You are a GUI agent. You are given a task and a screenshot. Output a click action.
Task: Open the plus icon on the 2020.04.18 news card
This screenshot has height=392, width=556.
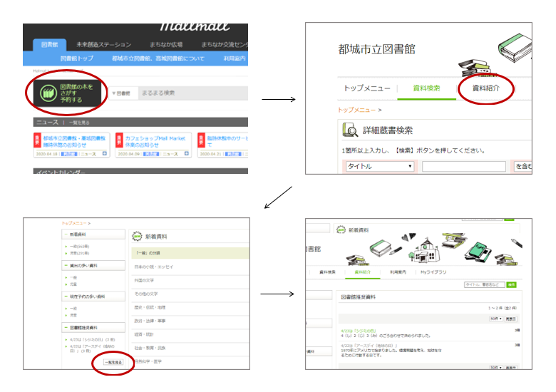pyautogui.click(x=105, y=153)
